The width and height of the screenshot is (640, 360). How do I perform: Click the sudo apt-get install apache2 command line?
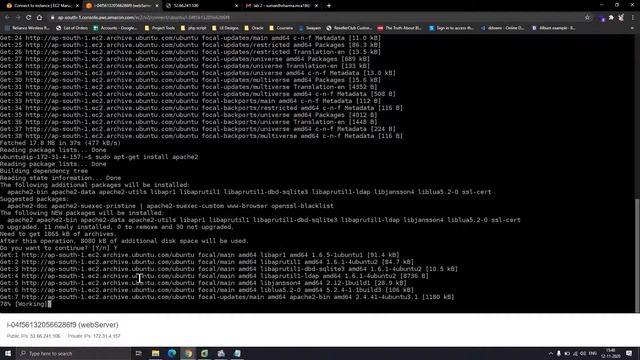(x=99, y=157)
